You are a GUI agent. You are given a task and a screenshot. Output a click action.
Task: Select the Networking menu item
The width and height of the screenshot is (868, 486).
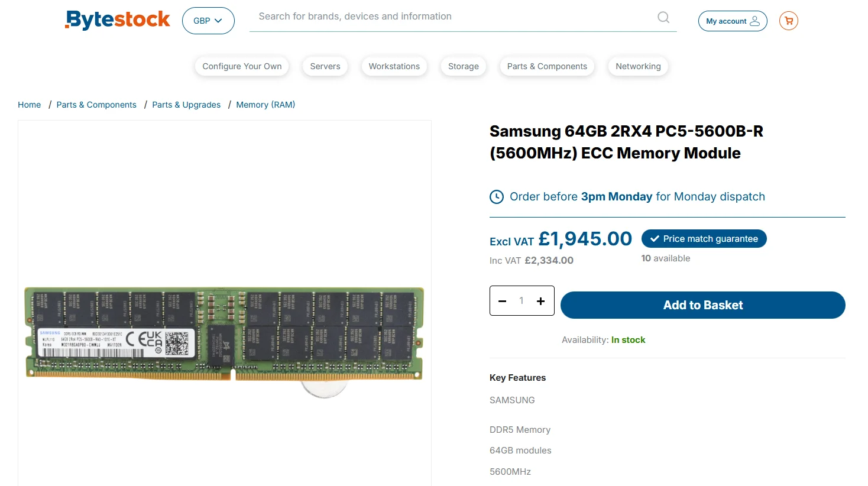[638, 66]
